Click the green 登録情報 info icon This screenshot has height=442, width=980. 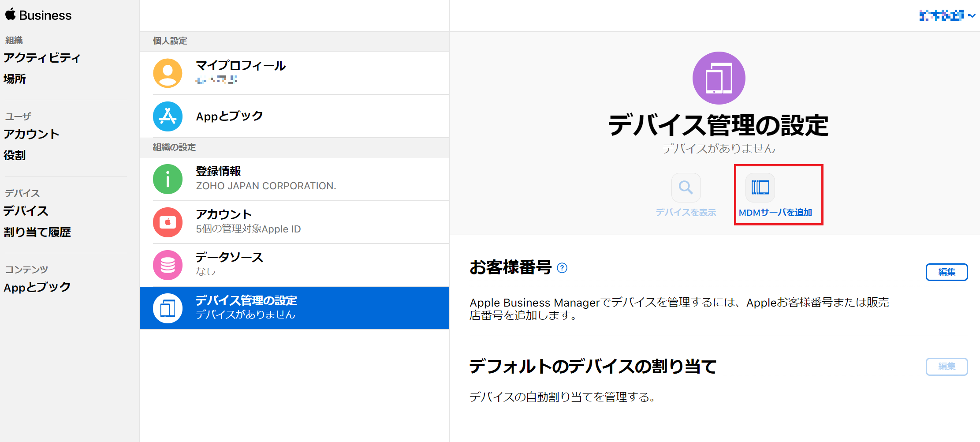168,179
